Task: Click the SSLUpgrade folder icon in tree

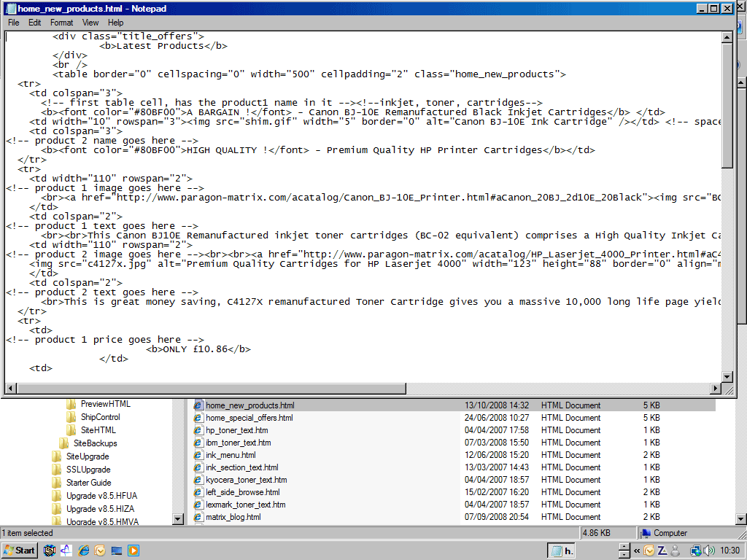Action: tap(57, 470)
